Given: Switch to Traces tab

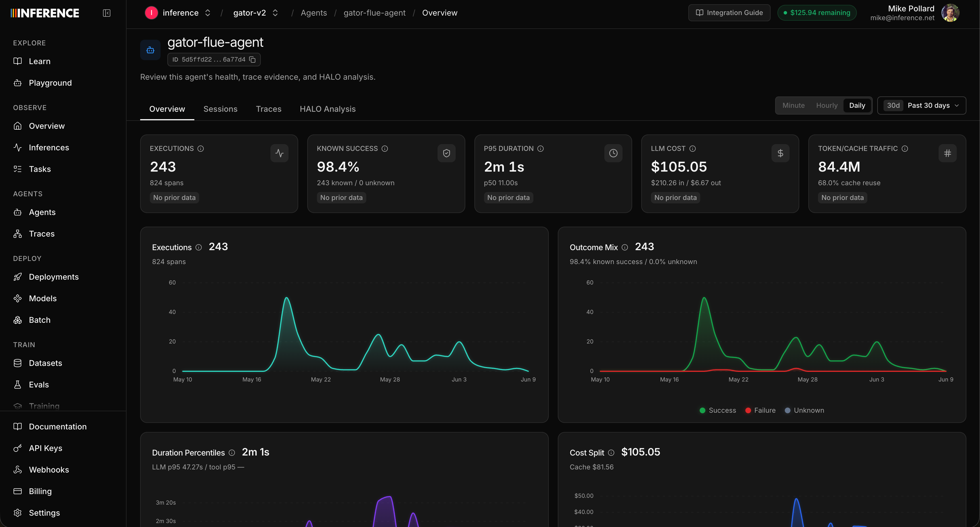Looking at the screenshot, I should click(269, 109).
